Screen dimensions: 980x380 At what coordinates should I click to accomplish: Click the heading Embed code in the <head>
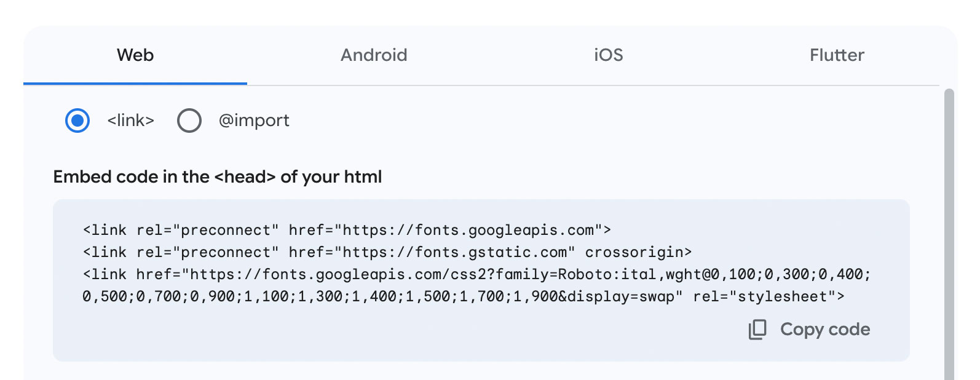[218, 176]
